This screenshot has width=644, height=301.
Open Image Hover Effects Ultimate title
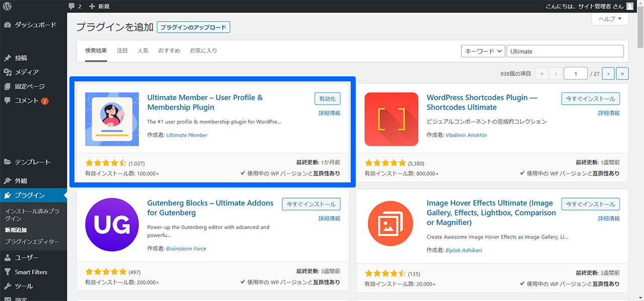pos(492,213)
